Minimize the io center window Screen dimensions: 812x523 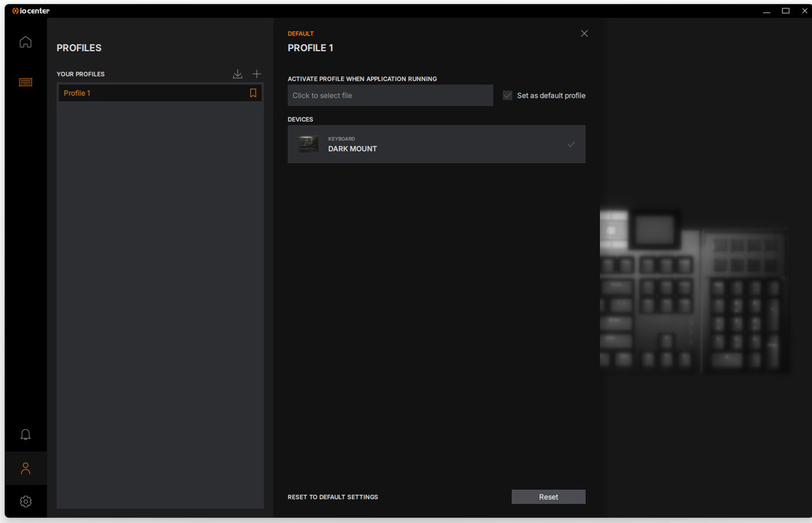[x=766, y=11]
